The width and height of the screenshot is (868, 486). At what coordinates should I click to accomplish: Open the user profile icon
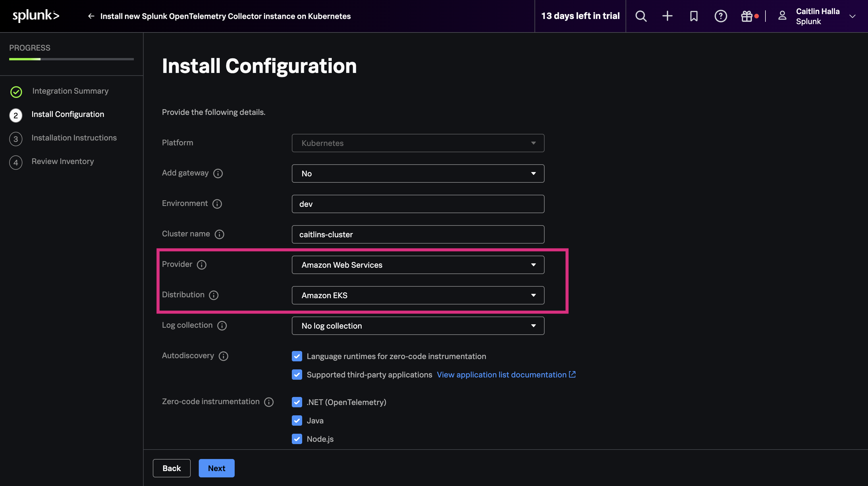point(782,16)
